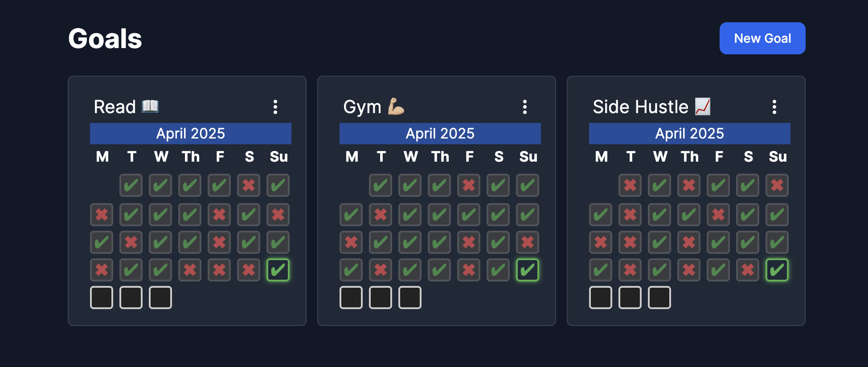Open the Gym card three-dot menu
The width and height of the screenshot is (868, 367).
(x=525, y=106)
